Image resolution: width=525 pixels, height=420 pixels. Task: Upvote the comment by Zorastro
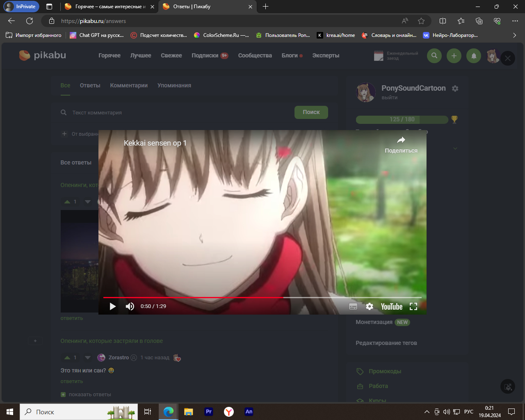coord(67,358)
